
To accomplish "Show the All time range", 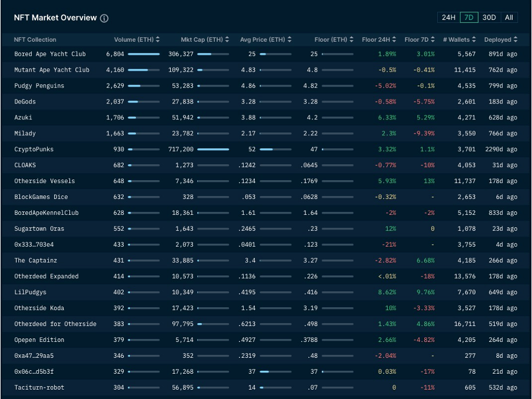I will point(509,17).
